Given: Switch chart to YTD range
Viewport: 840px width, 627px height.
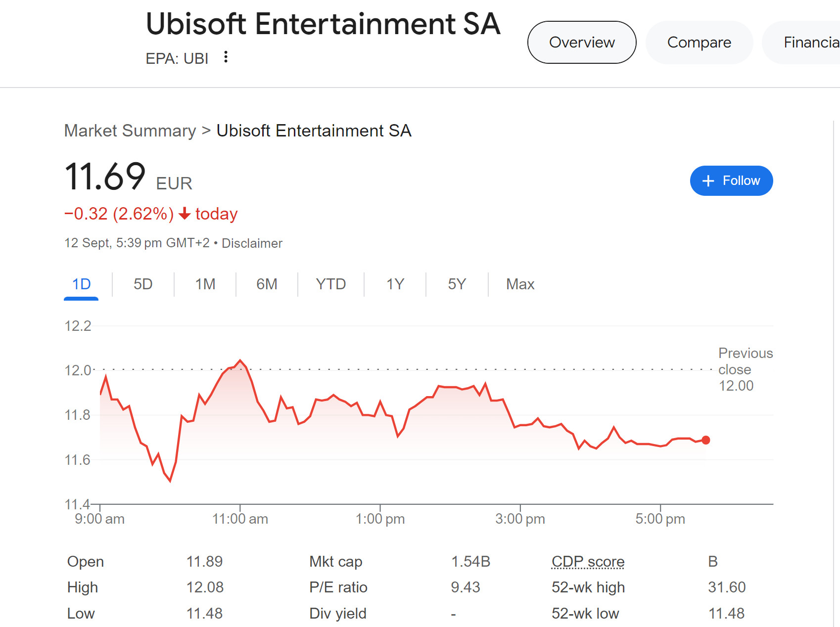Looking at the screenshot, I should 330,284.
